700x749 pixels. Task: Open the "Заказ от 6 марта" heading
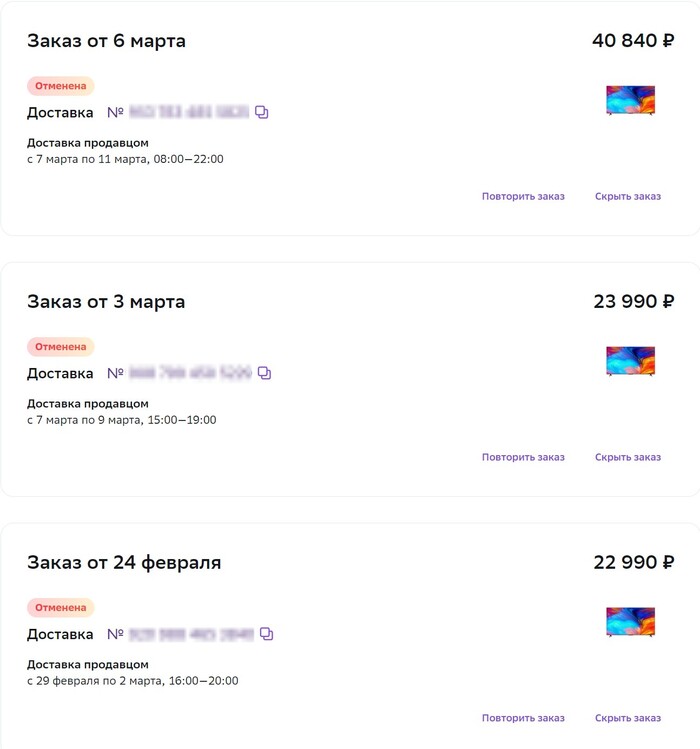pyautogui.click(x=106, y=41)
